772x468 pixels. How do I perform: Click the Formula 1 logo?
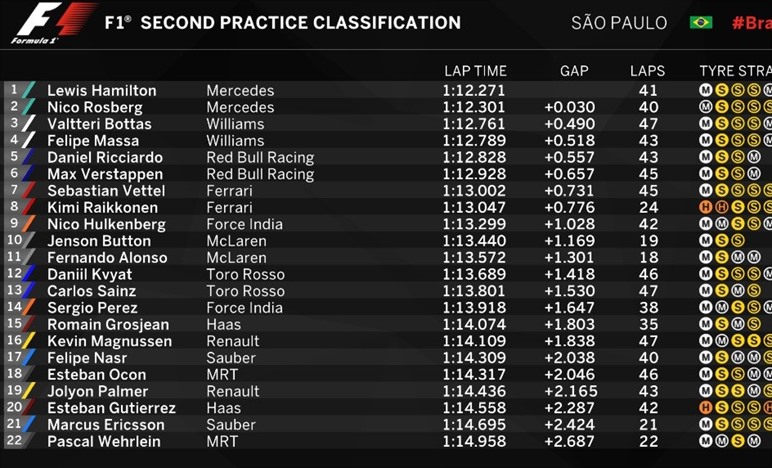(52, 24)
